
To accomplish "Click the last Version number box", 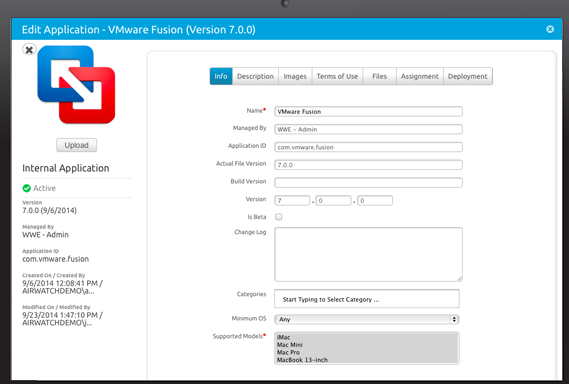I will point(375,200).
